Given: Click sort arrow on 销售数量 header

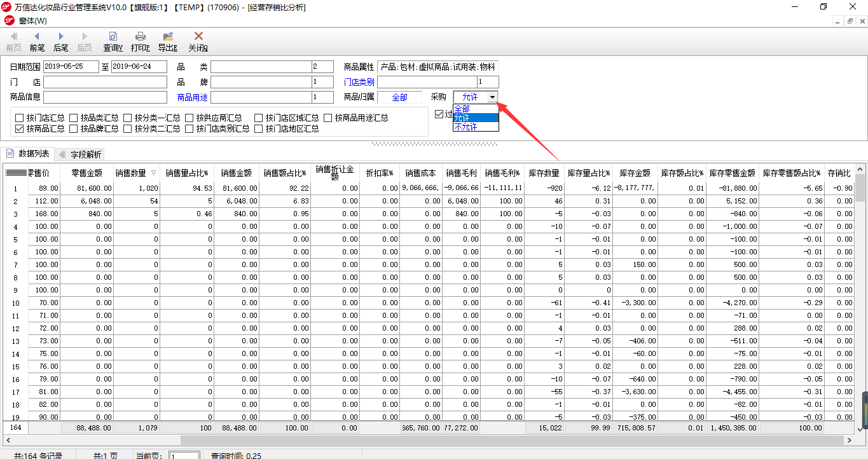Looking at the screenshot, I should click(153, 173).
